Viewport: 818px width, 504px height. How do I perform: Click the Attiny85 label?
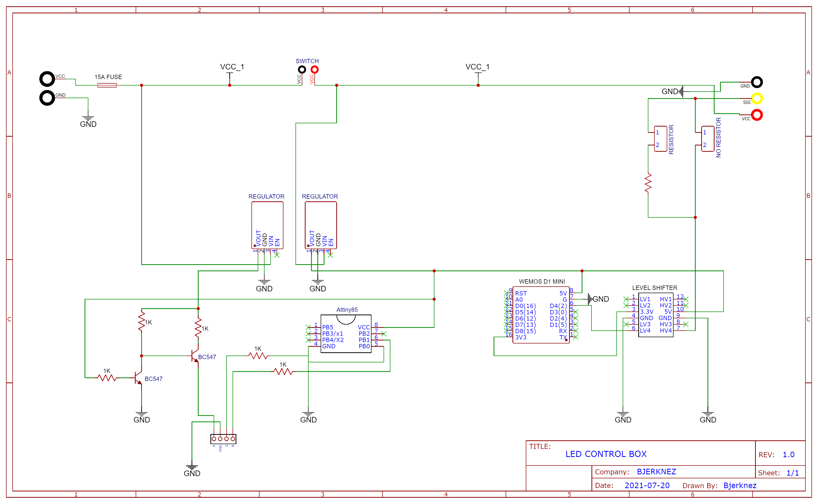(x=347, y=310)
